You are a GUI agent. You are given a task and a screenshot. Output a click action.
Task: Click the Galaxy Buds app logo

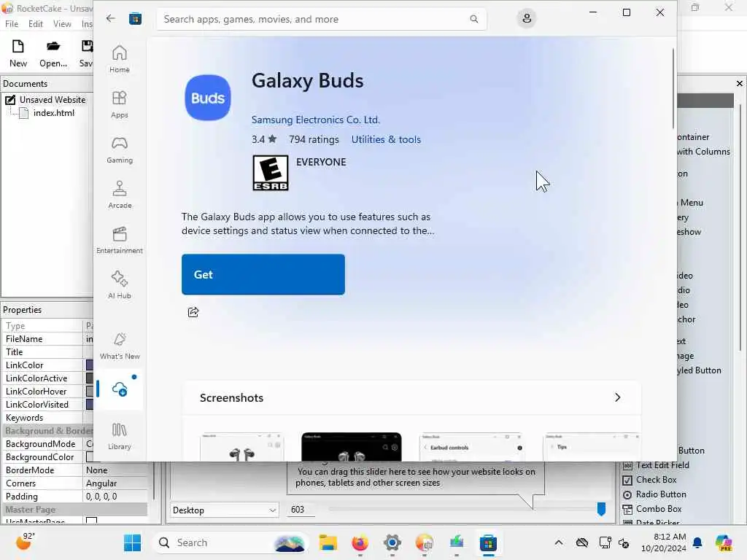coord(208,98)
